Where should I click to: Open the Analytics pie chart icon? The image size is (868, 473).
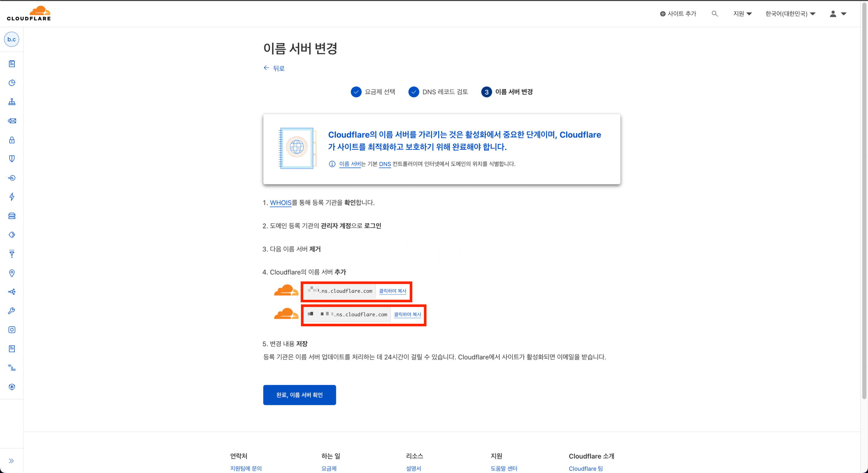click(12, 83)
